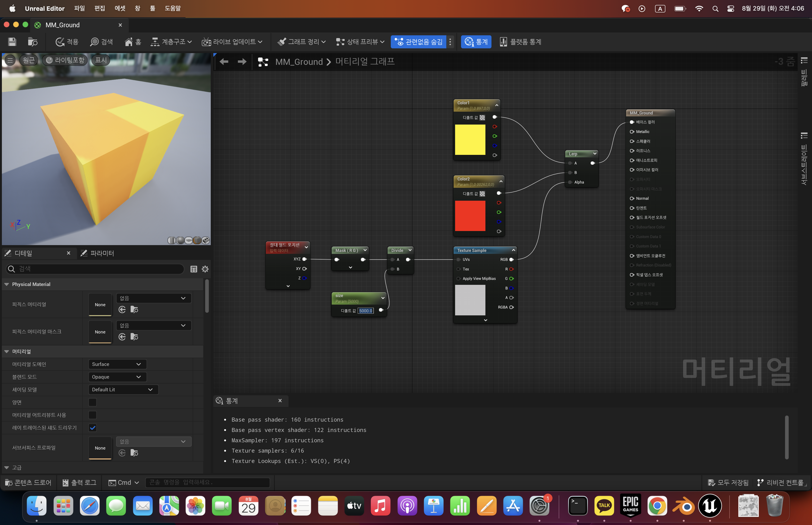Collapse the Physical Material section
Image resolution: width=812 pixels, height=525 pixels.
(7, 284)
